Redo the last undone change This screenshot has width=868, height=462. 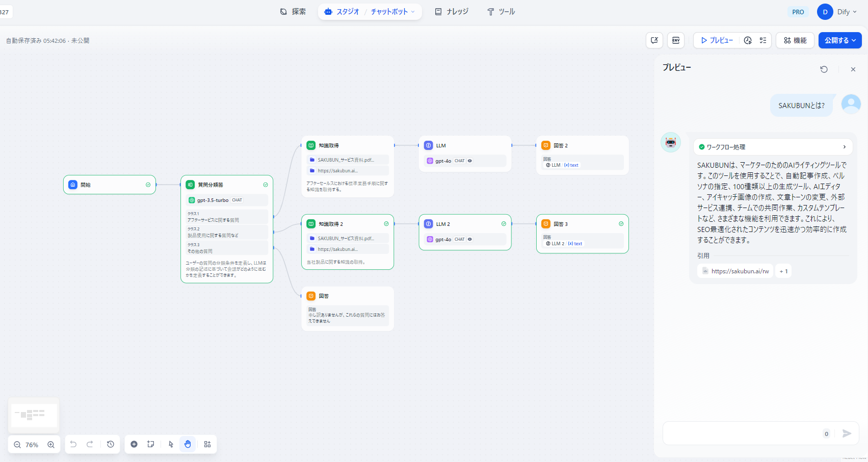point(90,444)
